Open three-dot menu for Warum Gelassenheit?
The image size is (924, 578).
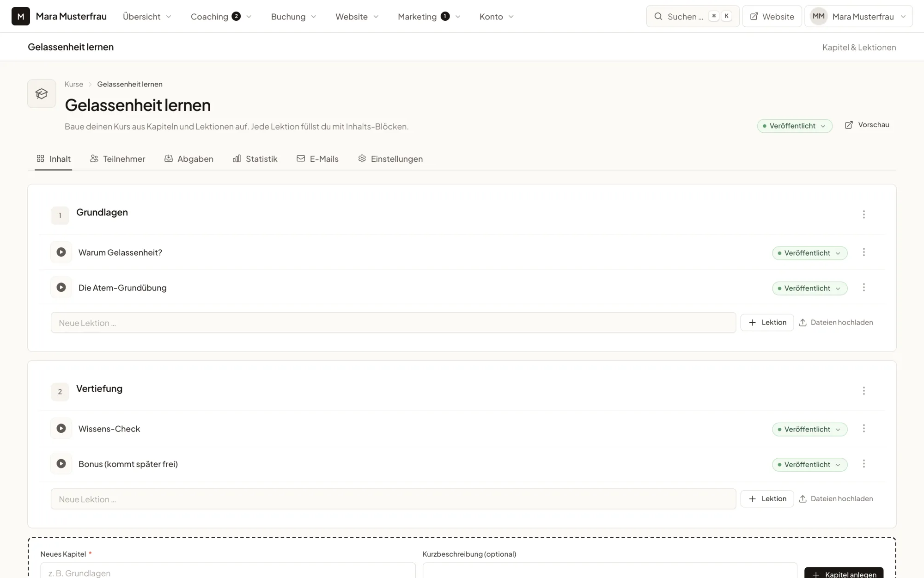[863, 252]
